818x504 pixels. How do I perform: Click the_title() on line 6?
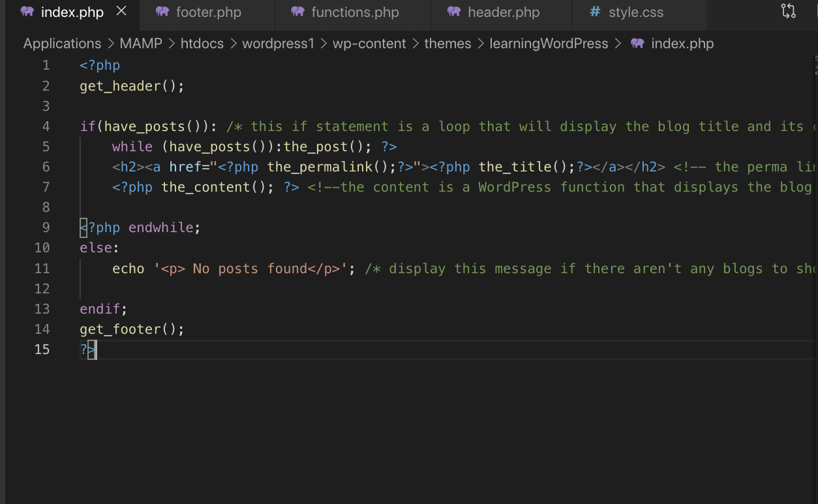[x=527, y=167]
